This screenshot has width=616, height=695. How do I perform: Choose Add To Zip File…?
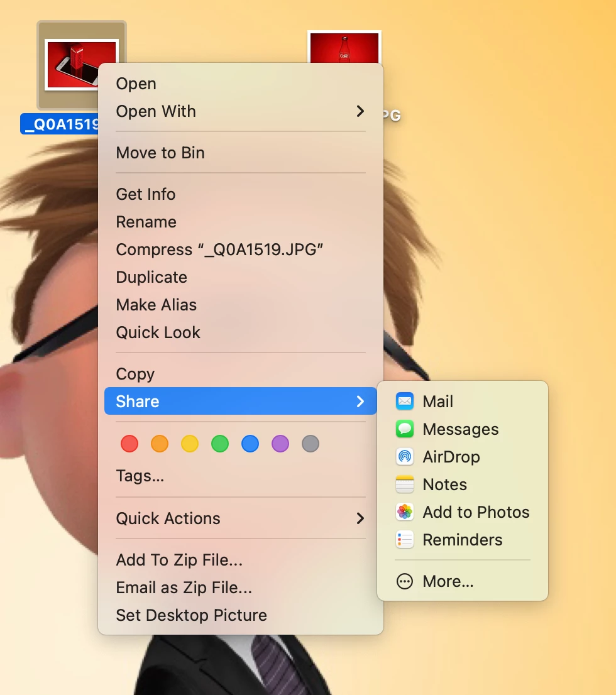pos(240,560)
